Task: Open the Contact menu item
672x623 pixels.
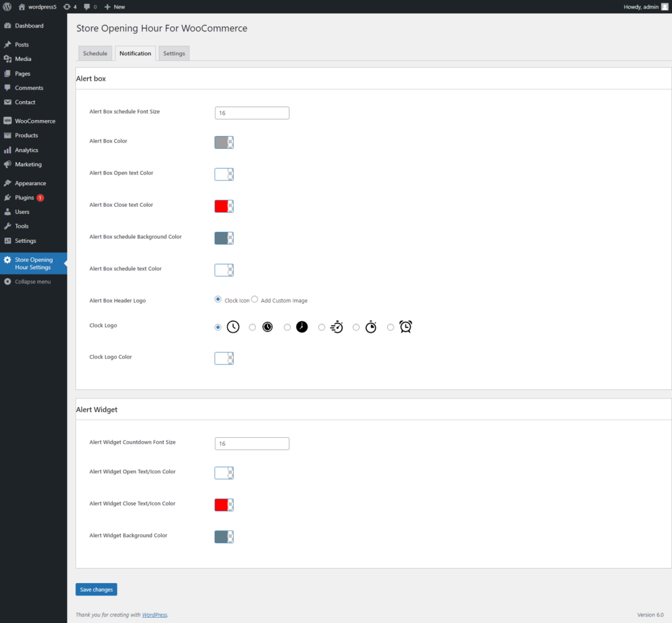Action: [33, 102]
